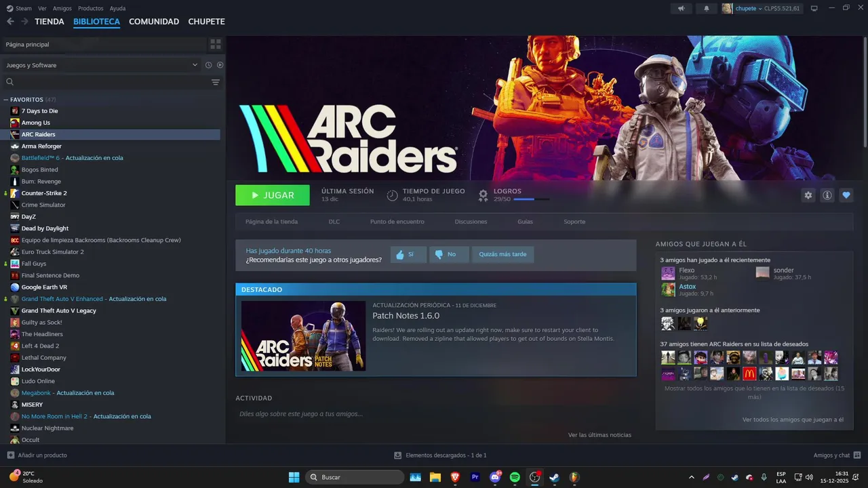Open the Productos menu
Image resolution: width=868 pixels, height=488 pixels.
(91, 8)
